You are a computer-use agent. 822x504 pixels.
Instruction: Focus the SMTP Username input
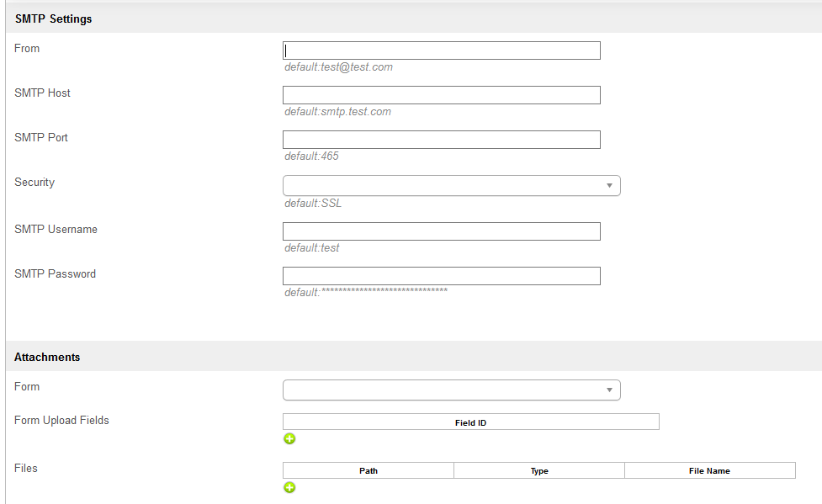point(442,231)
